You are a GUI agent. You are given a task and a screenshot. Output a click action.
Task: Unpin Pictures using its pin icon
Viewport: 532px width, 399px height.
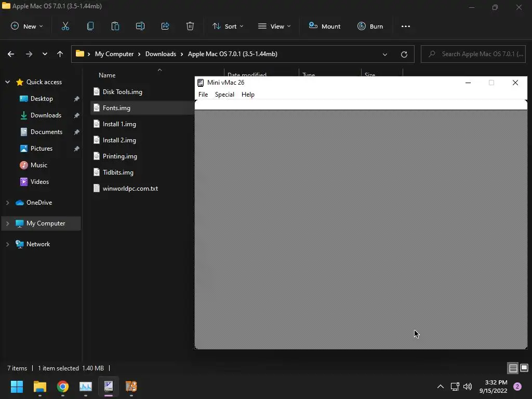point(77,149)
